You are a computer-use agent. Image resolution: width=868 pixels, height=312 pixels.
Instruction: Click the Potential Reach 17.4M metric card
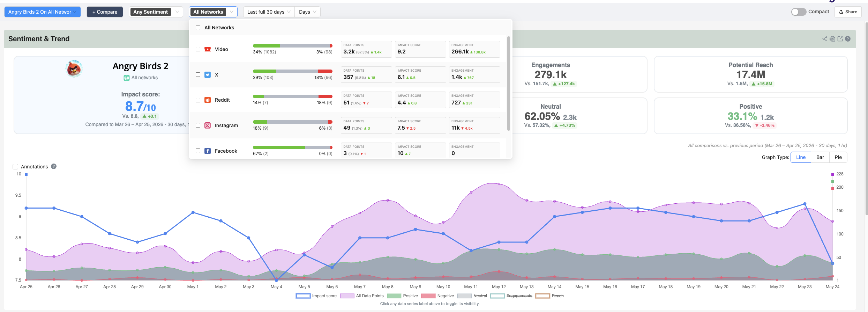[750, 74]
